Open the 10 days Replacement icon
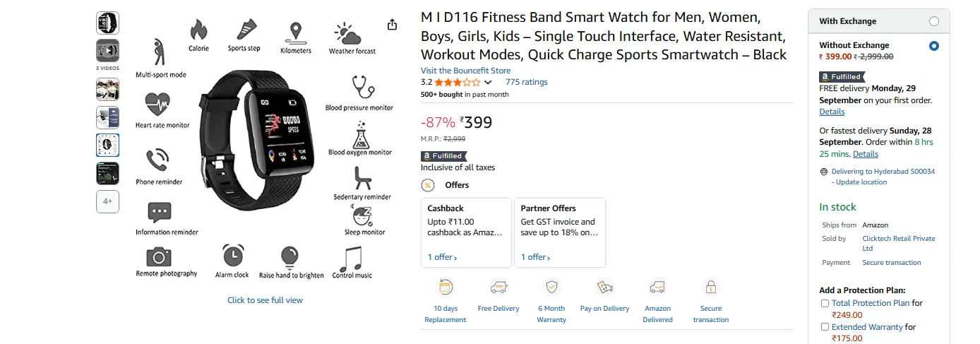Screen dimensions: 980x344 446,287
